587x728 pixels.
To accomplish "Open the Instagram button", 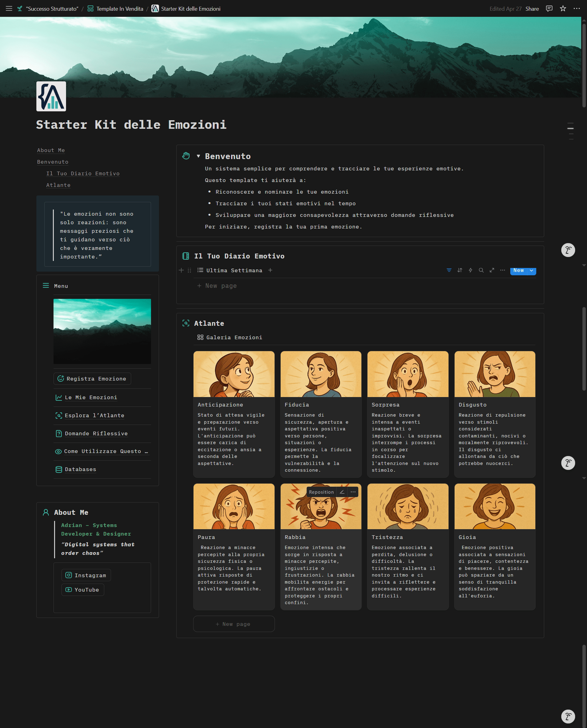I will point(86,575).
